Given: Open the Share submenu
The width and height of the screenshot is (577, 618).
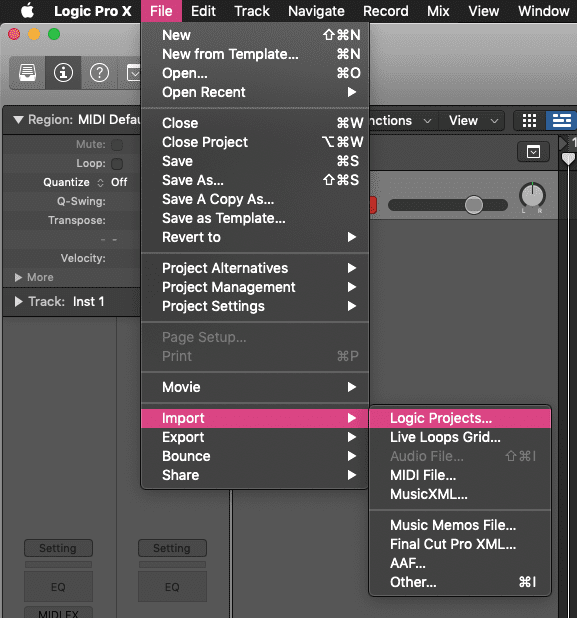Looking at the screenshot, I should click(x=255, y=475).
